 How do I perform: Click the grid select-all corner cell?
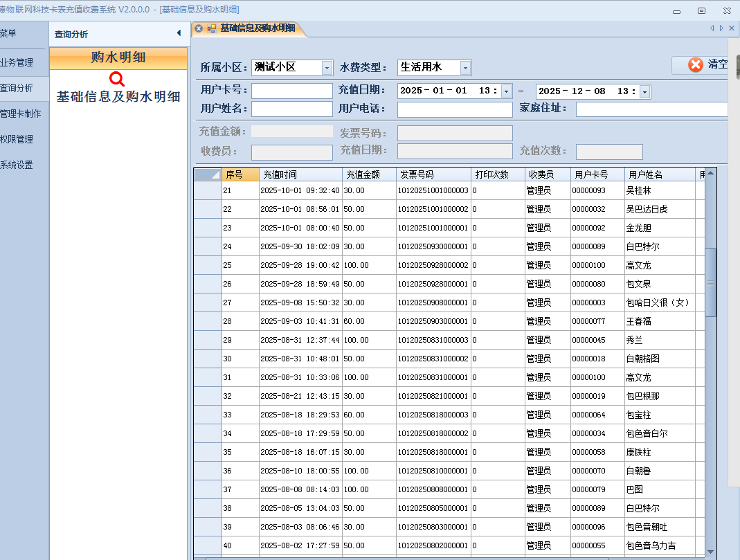[x=208, y=174]
